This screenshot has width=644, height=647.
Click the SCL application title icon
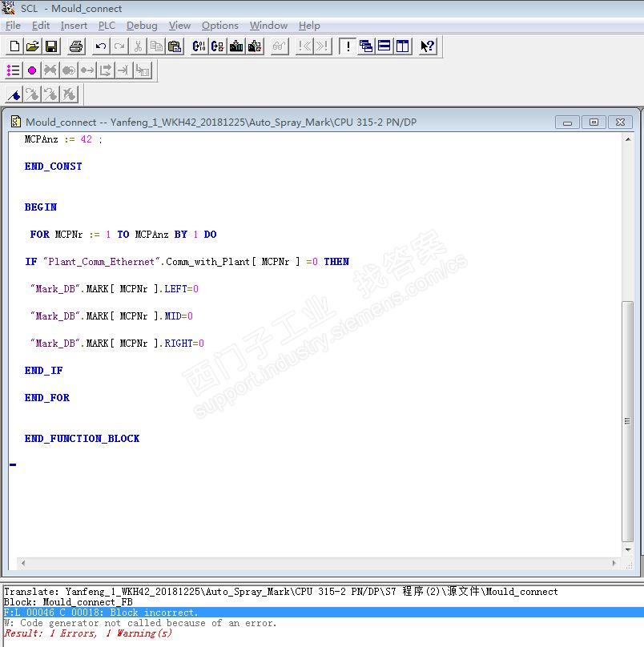8,8
